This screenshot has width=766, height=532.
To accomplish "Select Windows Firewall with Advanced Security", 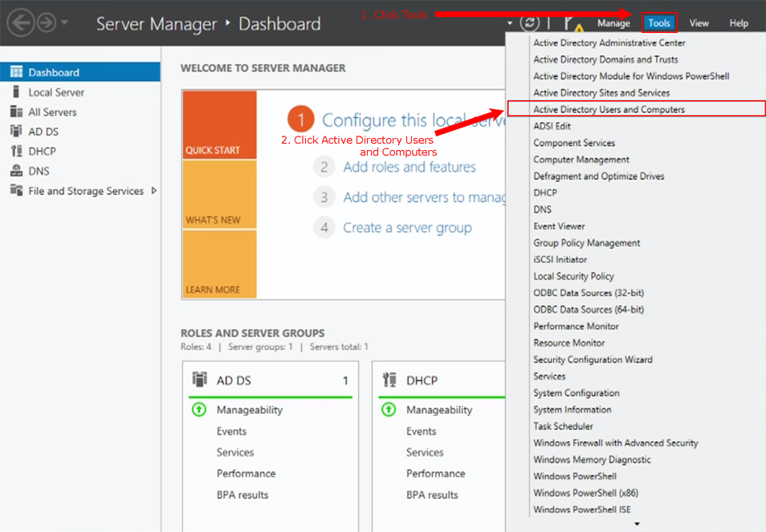I will pos(616,443).
